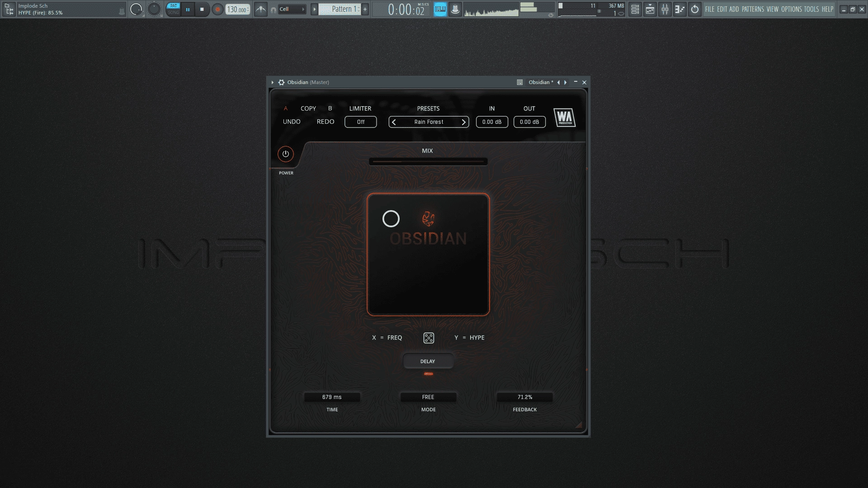Adjust the master volume knob in the toolbar
The width and height of the screenshot is (868, 488).
pos(136,9)
